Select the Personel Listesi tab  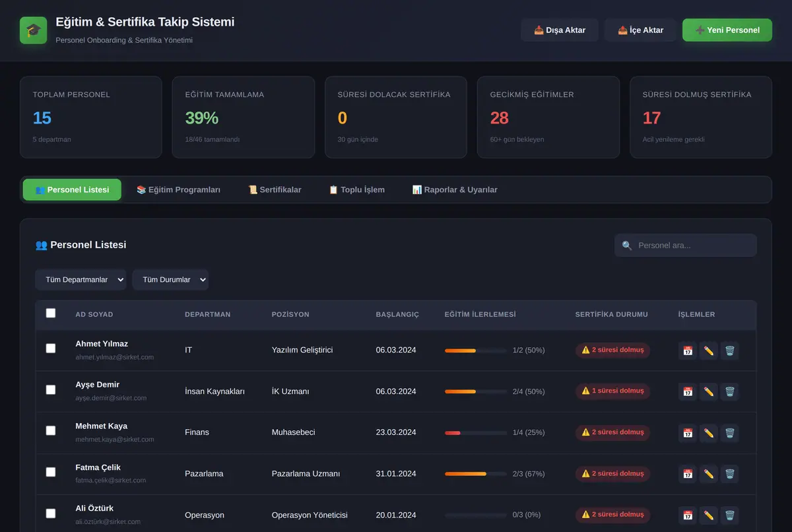click(72, 189)
